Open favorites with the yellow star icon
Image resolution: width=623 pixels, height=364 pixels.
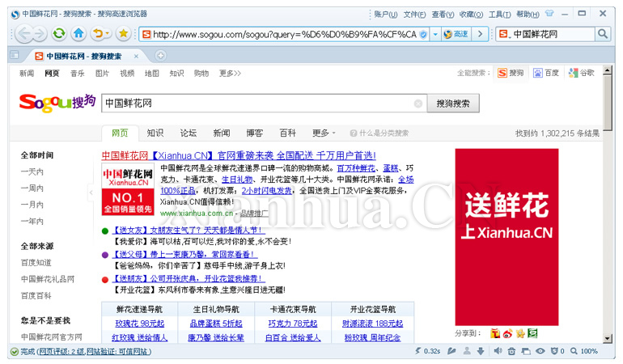[124, 33]
